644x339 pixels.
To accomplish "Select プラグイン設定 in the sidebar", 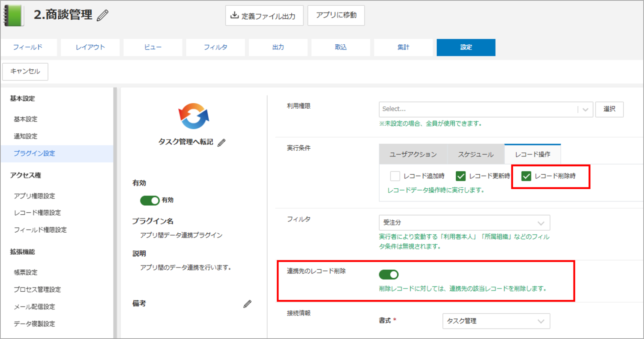I will [57, 153].
